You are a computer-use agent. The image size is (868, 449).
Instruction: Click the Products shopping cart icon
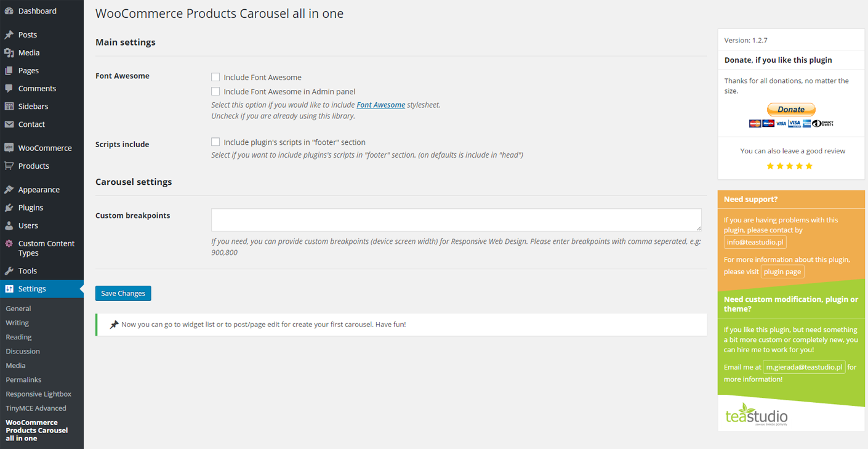(9, 166)
